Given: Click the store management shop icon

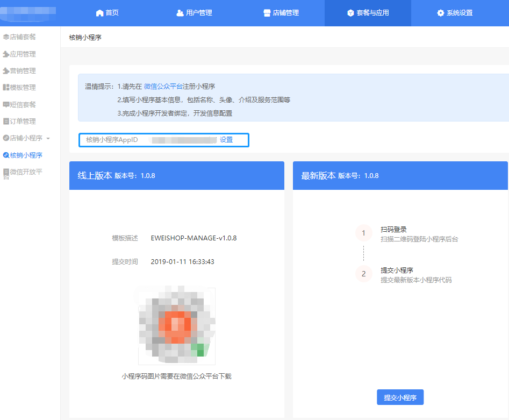Looking at the screenshot, I should 267,13.
